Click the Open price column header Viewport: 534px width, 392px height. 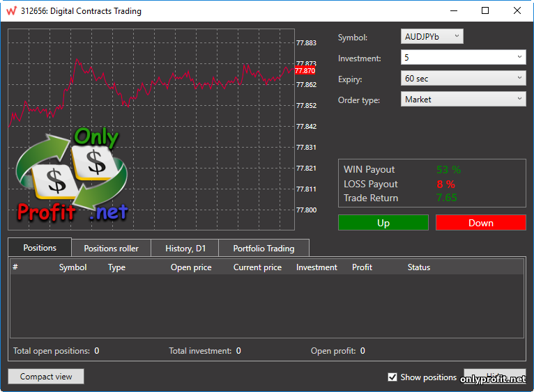click(191, 267)
